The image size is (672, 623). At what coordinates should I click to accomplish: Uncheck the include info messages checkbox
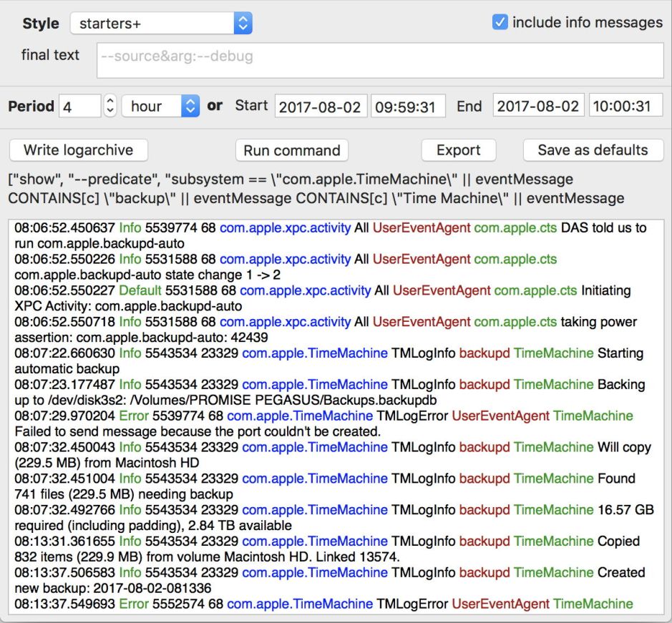(500, 22)
